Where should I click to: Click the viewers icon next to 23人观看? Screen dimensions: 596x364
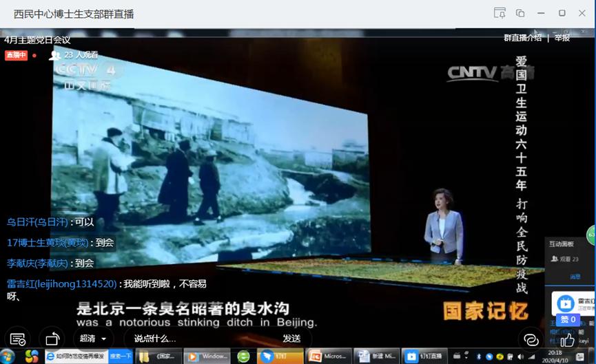click(54, 55)
